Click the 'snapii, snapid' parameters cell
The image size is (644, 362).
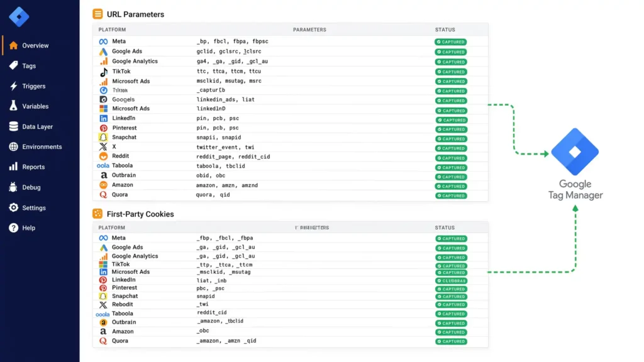(x=218, y=138)
